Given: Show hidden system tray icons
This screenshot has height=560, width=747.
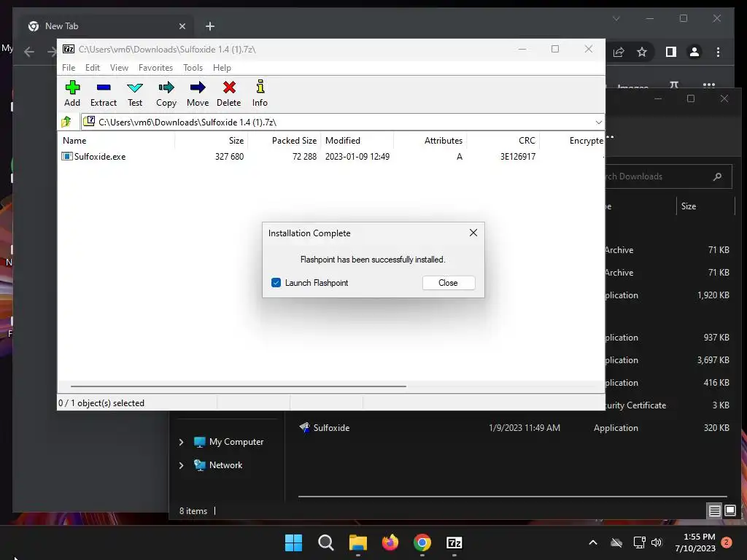Looking at the screenshot, I should 593,542.
